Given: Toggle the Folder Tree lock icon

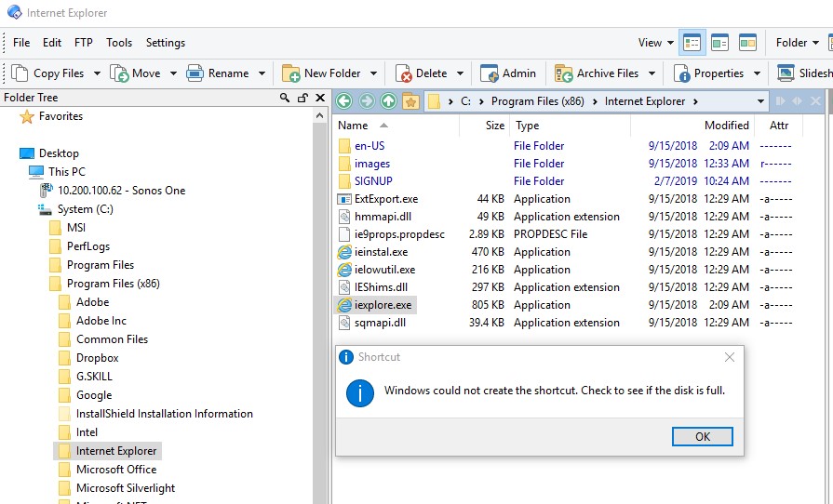Looking at the screenshot, I should 302,98.
